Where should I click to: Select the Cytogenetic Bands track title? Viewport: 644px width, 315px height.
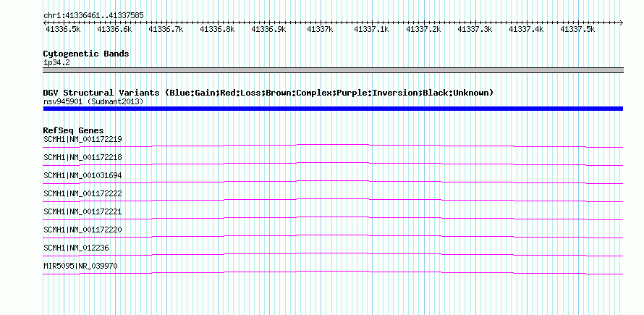tap(86, 54)
